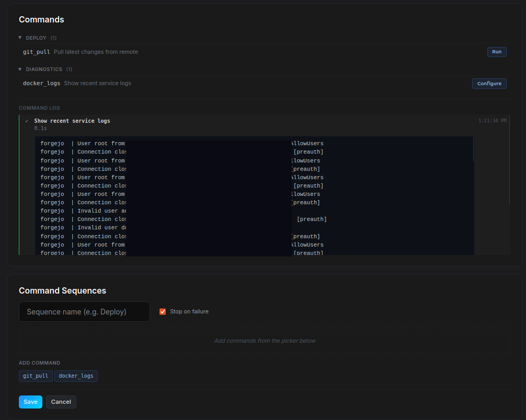The width and height of the screenshot is (526, 420).
Task: Click the git_pull command chip under Add Command
Action: pos(35,376)
